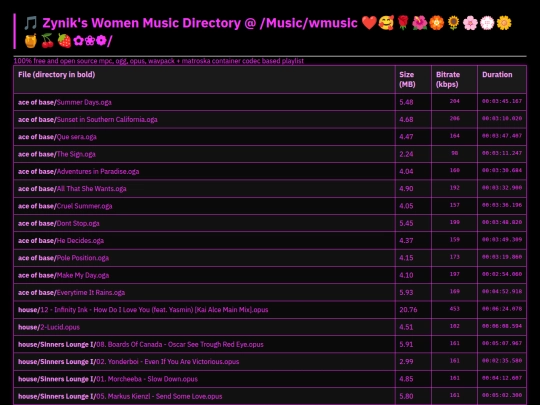Open Sunset in Southern California.oga
This screenshot has height=405, width=540.
tap(107, 120)
